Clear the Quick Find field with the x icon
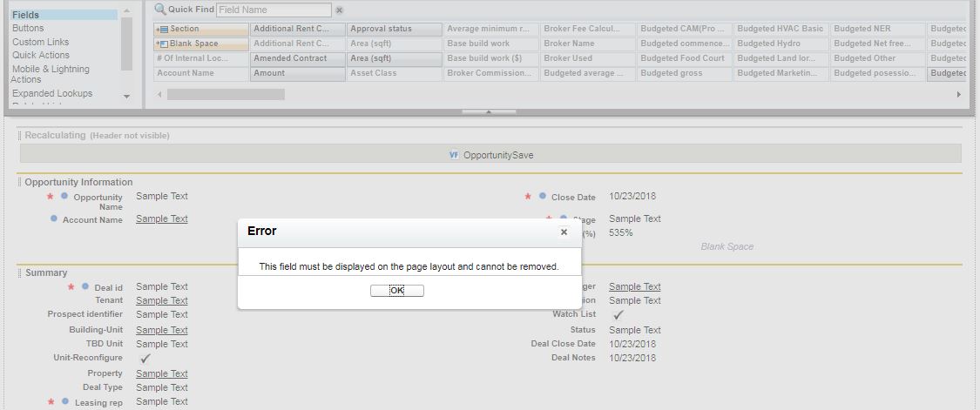The width and height of the screenshot is (980, 410). 340,10
